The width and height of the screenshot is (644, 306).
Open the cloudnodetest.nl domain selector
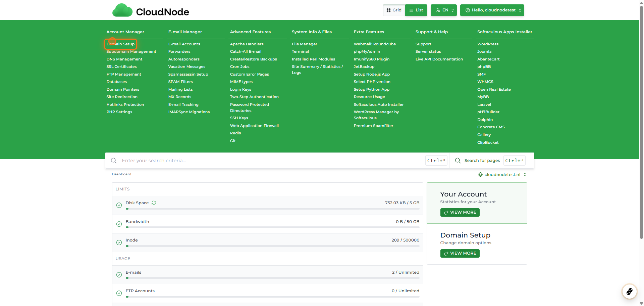[x=502, y=175]
